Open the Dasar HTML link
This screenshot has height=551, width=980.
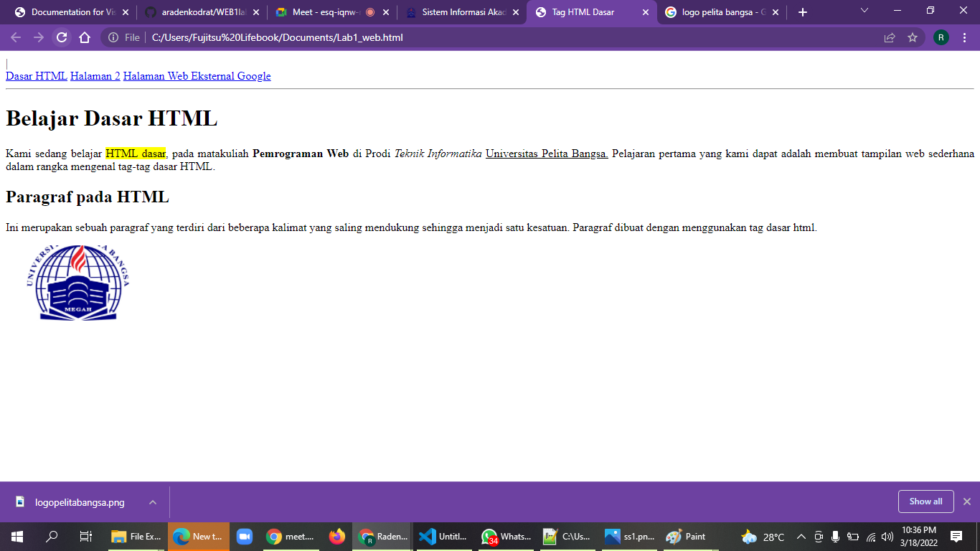(37, 76)
